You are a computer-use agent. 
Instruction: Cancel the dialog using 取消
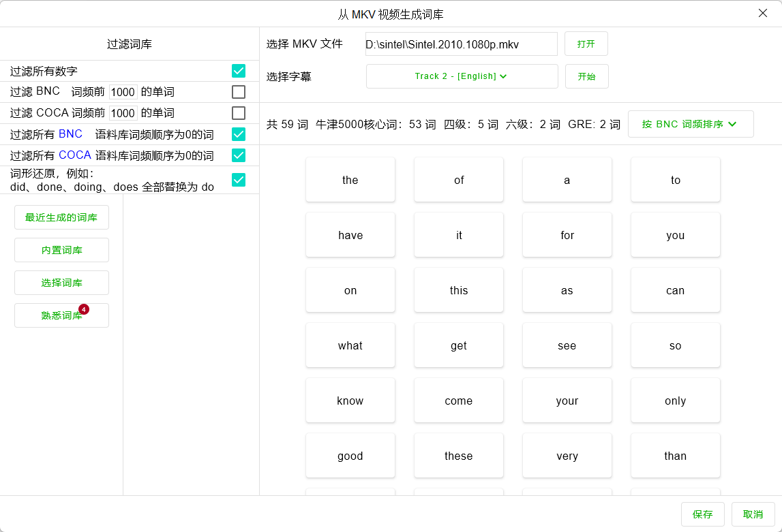click(753, 514)
